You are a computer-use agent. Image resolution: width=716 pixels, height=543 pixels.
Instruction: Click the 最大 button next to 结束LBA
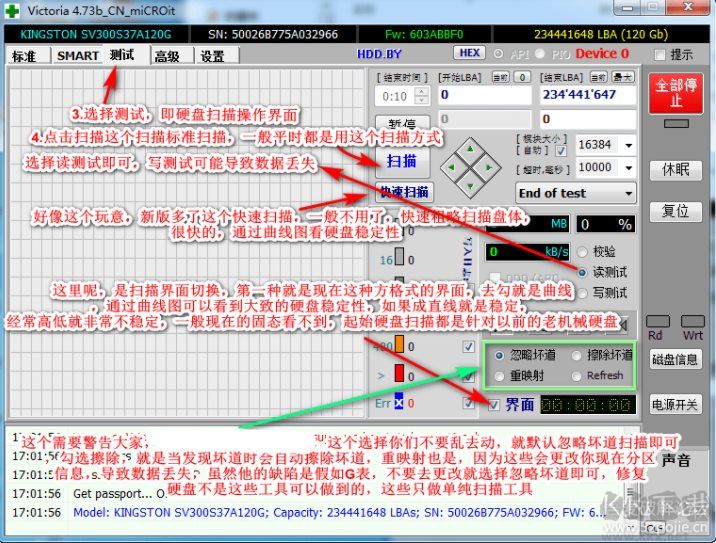(623, 77)
